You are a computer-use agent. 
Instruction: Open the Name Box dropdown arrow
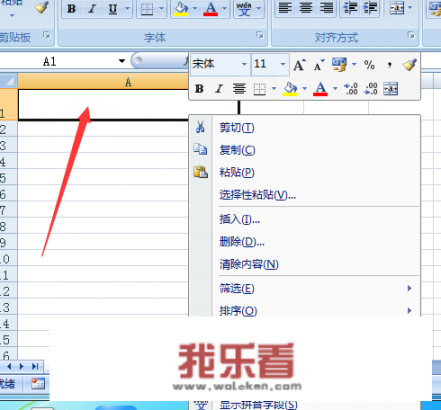122,61
